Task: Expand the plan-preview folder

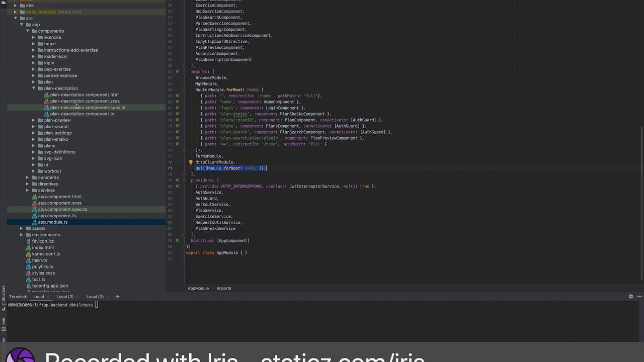Action: (34, 120)
